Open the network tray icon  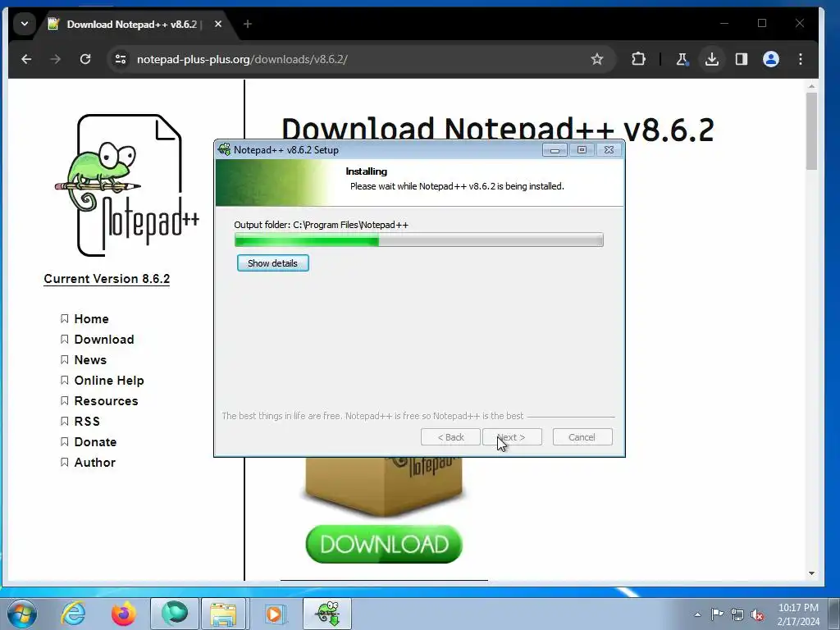[737, 614]
